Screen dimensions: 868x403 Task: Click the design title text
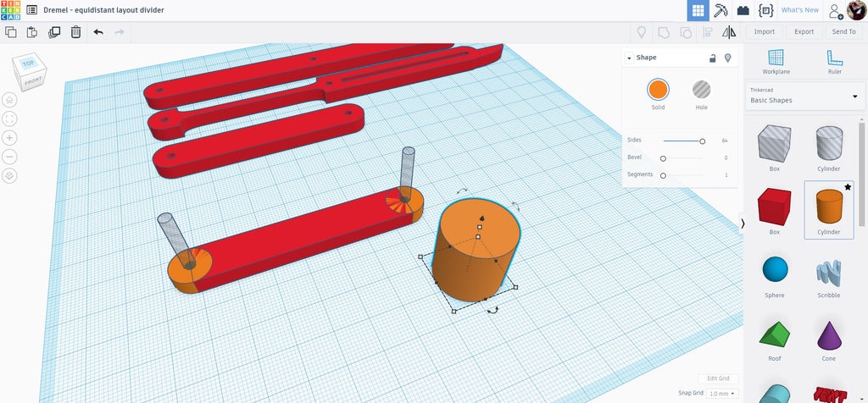103,10
